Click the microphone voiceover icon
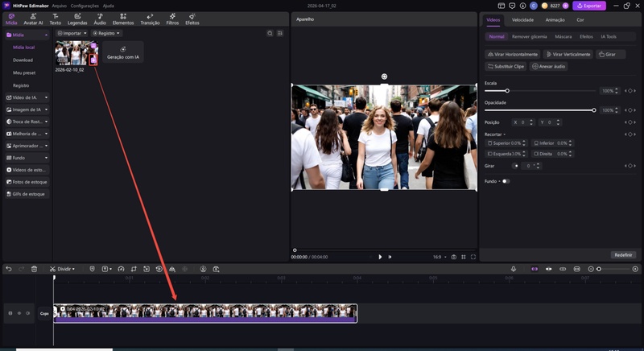Viewport: 644px width, 351px height. click(514, 269)
